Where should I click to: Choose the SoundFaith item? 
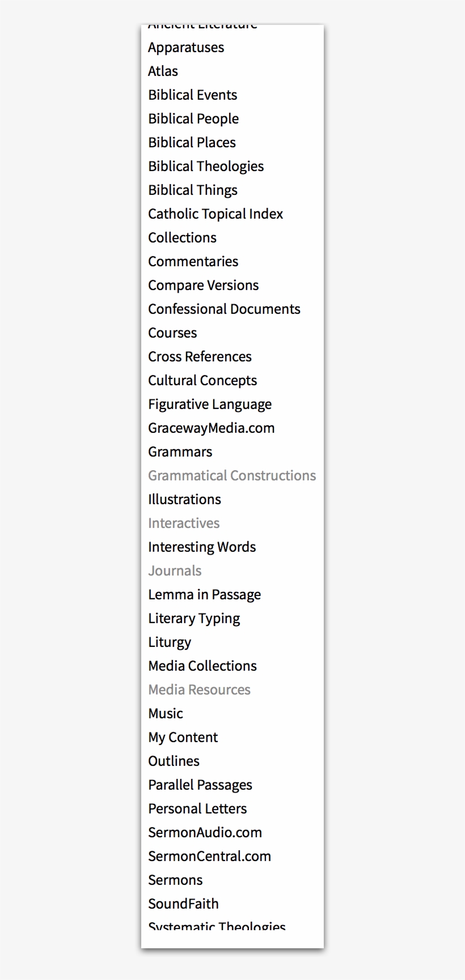[x=183, y=904]
